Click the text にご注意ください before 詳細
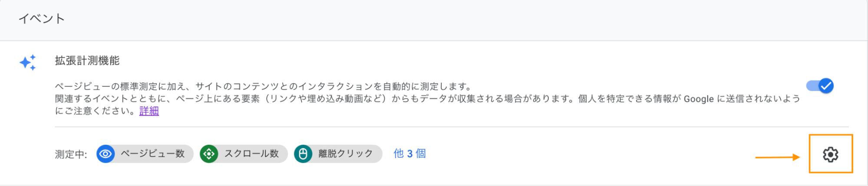868x186 pixels. (x=96, y=111)
